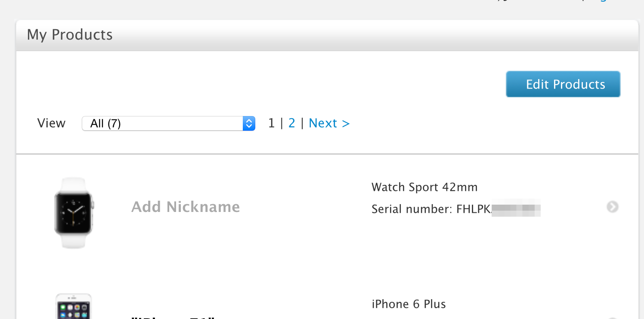This screenshot has width=644, height=319.
Task: Click the blue arrows of the View selector
Action: 249,124
